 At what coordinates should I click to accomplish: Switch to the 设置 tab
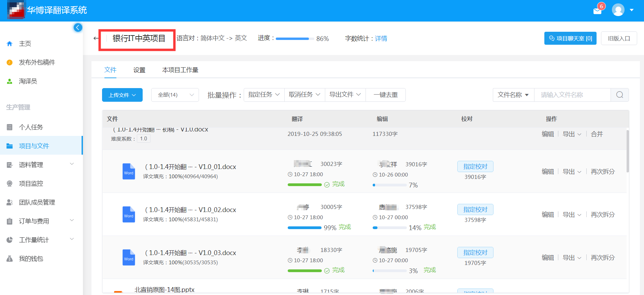pos(139,70)
